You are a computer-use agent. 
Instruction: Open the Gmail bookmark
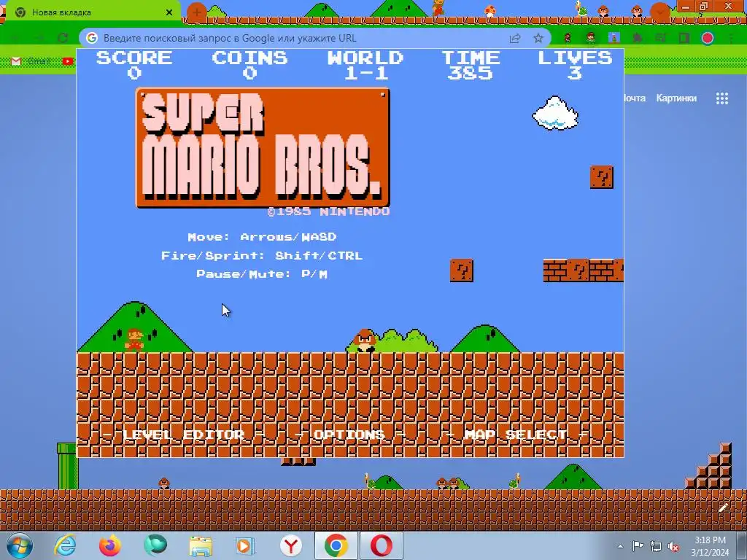[x=31, y=61]
